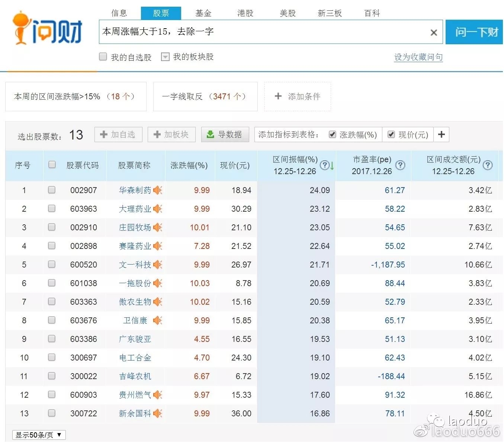504x442 pixels.
Task: Click the 股票代码 column header
Action: click(x=83, y=165)
